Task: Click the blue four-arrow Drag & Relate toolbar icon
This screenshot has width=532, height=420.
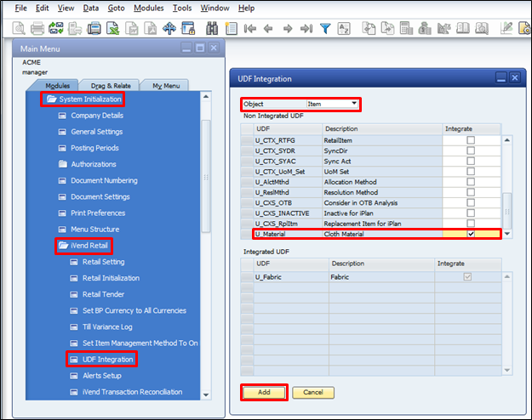Action: coord(169,28)
